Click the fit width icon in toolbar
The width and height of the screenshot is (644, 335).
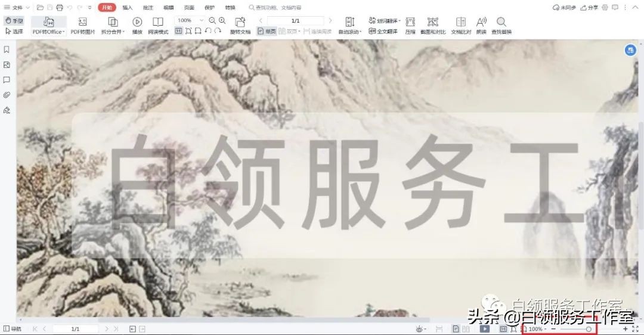(198, 31)
